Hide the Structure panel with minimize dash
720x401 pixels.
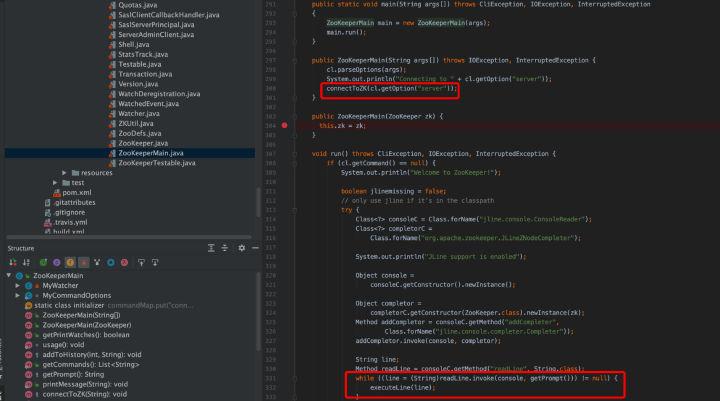tap(255, 247)
